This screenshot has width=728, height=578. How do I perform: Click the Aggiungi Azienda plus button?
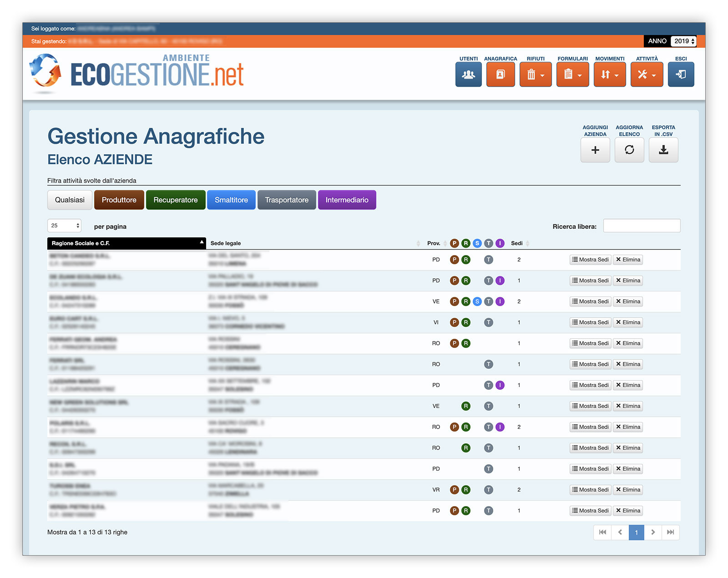(595, 150)
